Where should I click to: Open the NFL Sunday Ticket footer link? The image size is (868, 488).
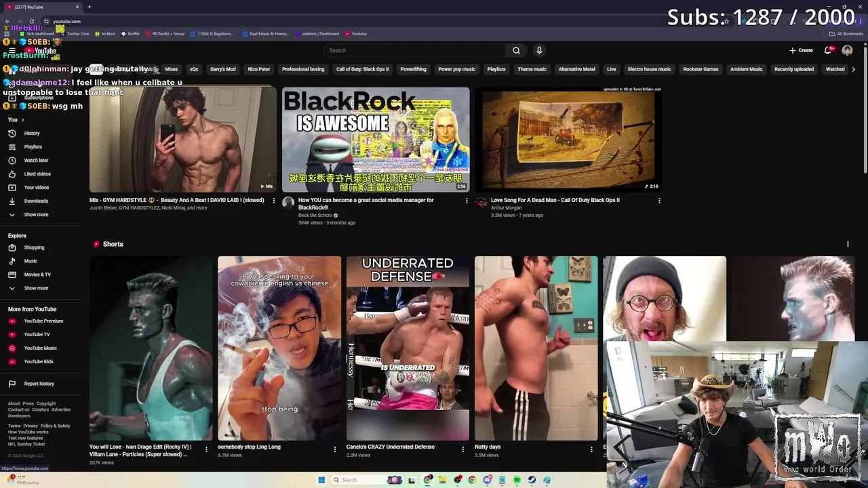(x=26, y=444)
